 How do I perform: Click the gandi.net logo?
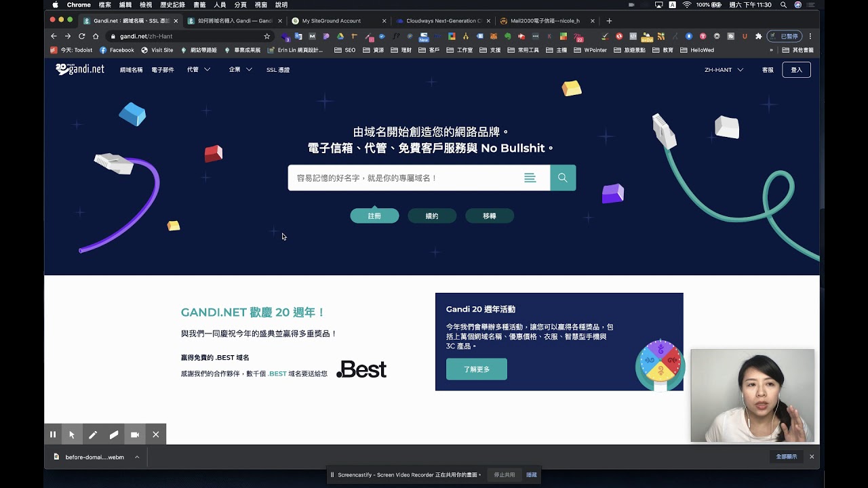tap(80, 69)
